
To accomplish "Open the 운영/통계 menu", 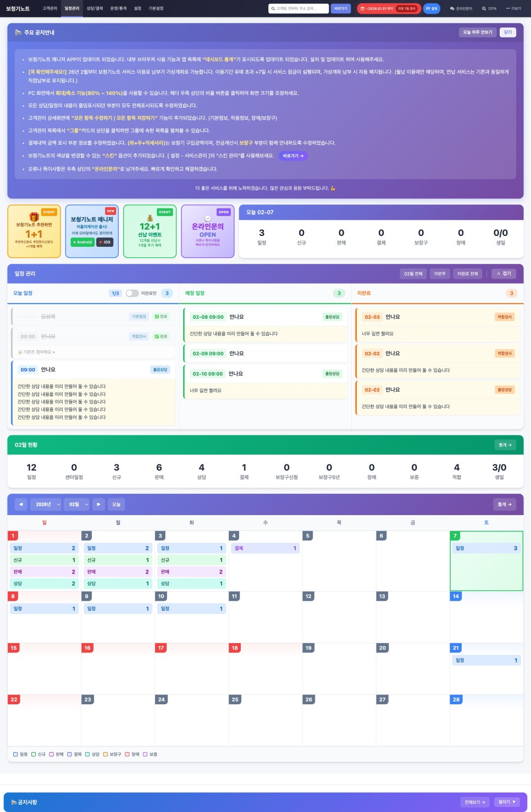I will coord(118,9).
